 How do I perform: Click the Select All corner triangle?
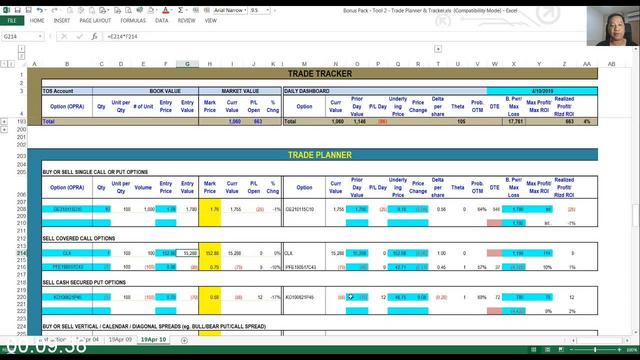[24, 64]
